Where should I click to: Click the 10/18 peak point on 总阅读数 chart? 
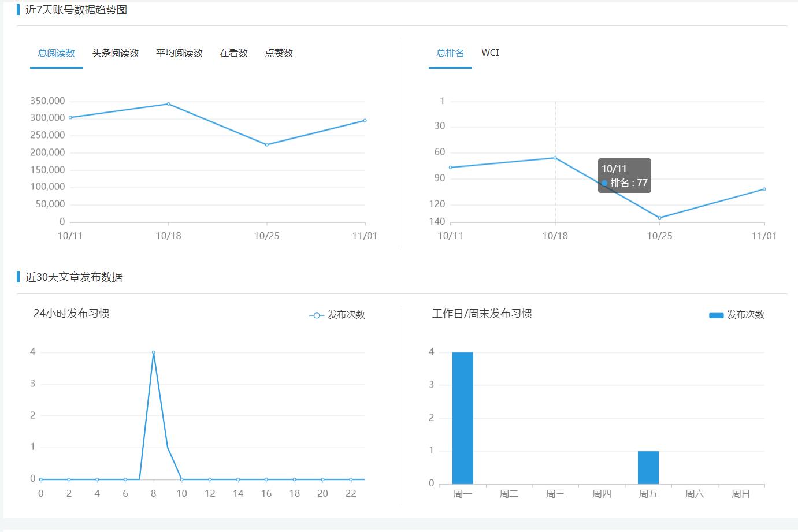[x=168, y=104]
